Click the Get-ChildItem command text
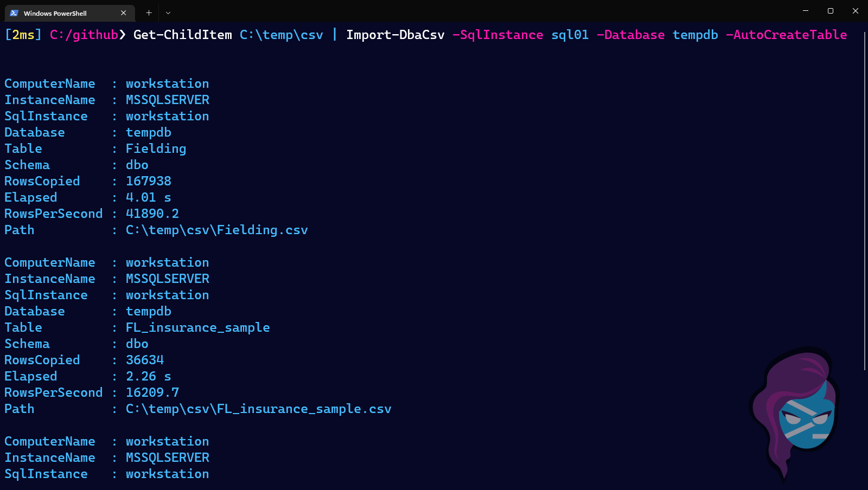 tap(182, 35)
